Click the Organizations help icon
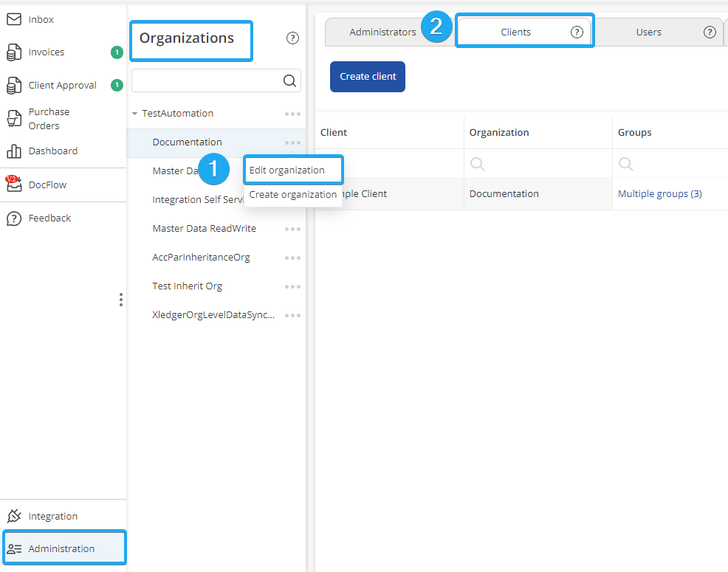 coord(292,38)
